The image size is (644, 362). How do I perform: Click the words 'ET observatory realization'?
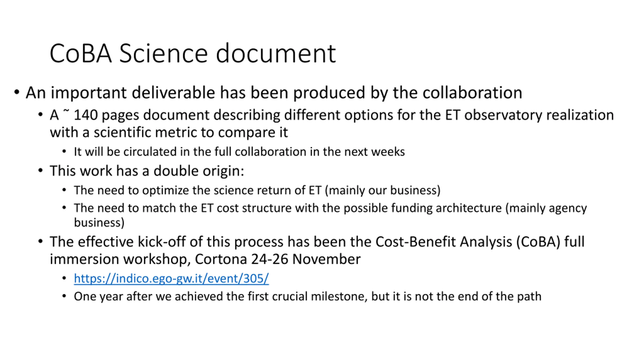pyautogui.click(x=530, y=115)
